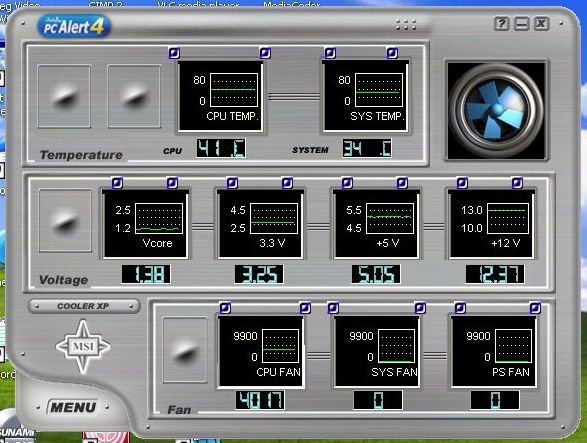The image size is (587, 443).
Task: Open the help question mark button
Action: coord(502,24)
